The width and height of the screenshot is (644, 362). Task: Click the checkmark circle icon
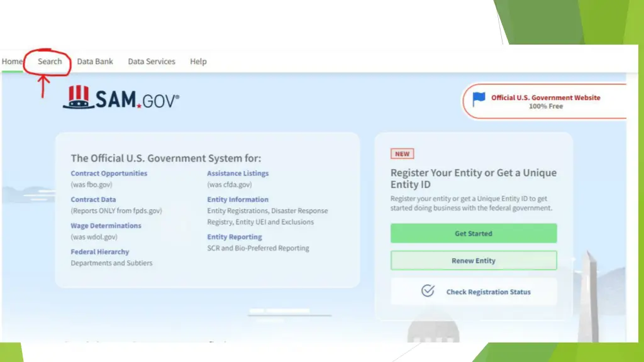pyautogui.click(x=428, y=290)
